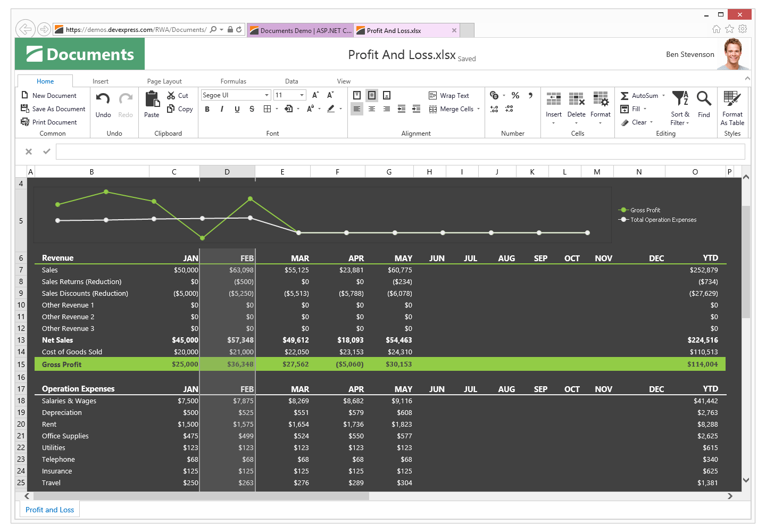Select the Profit and Loss sheet tab
Viewport: 766px width, 532px height.
point(49,510)
